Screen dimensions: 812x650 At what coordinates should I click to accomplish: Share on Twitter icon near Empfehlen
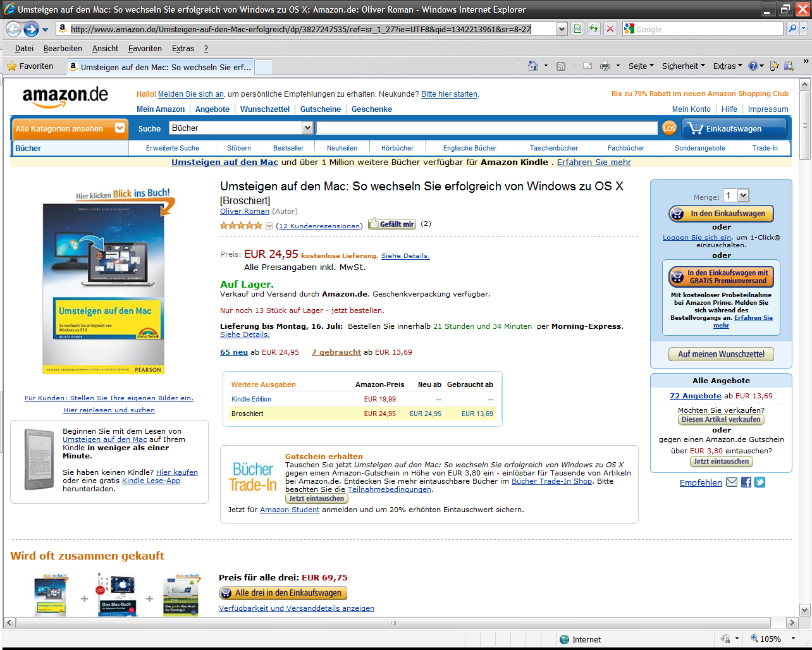tap(760, 482)
